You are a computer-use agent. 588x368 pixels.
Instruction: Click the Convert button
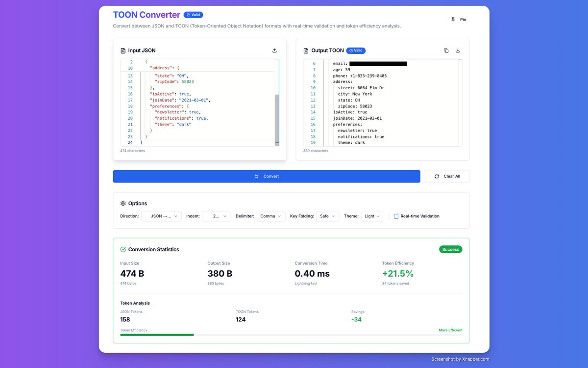coord(267,176)
